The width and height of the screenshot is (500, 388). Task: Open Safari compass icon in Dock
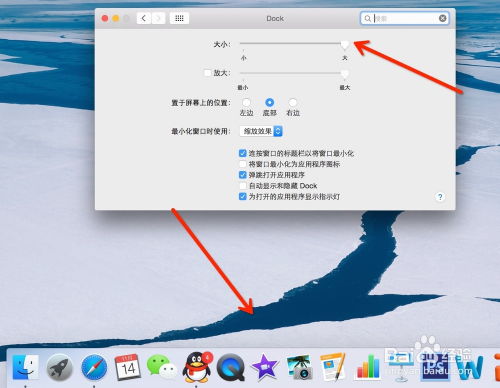click(x=94, y=367)
